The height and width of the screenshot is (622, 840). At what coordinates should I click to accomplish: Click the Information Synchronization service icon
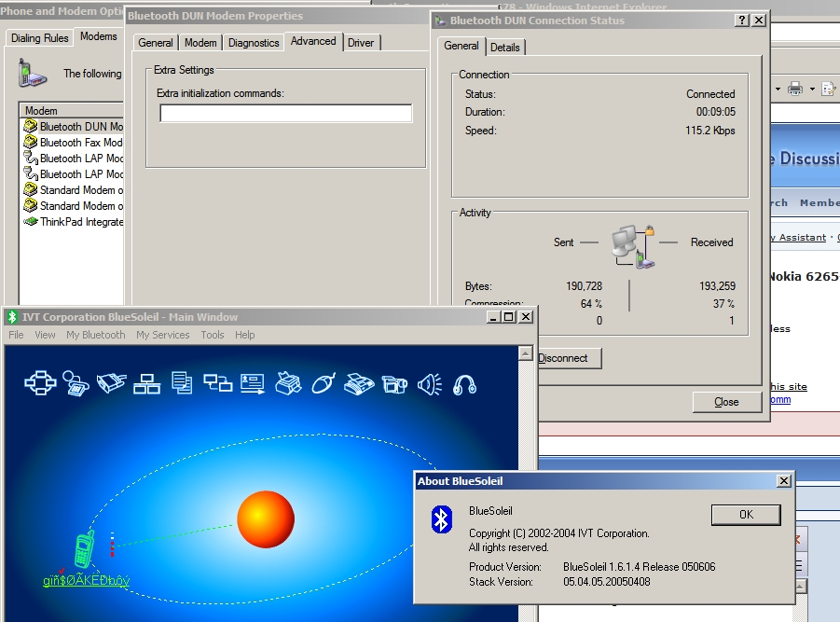click(217, 383)
